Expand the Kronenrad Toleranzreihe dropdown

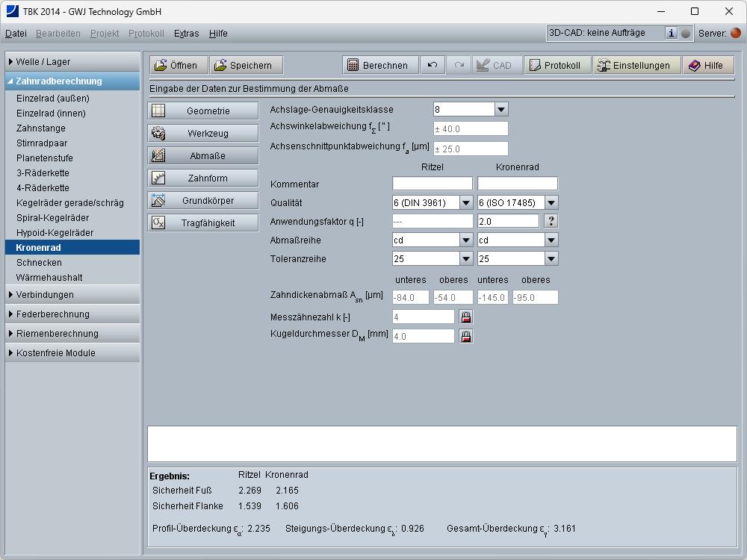click(551, 258)
